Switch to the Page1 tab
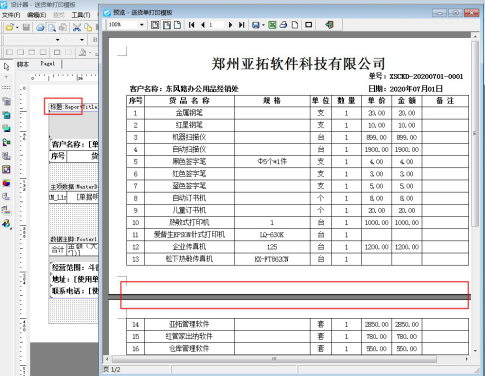The width and height of the screenshot is (485, 376). pyautogui.click(x=47, y=63)
